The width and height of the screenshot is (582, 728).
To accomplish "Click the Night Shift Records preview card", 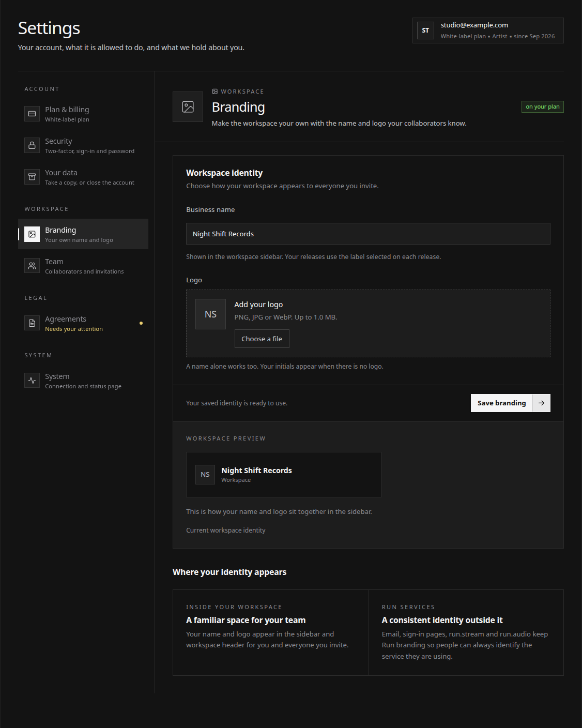I will [283, 475].
